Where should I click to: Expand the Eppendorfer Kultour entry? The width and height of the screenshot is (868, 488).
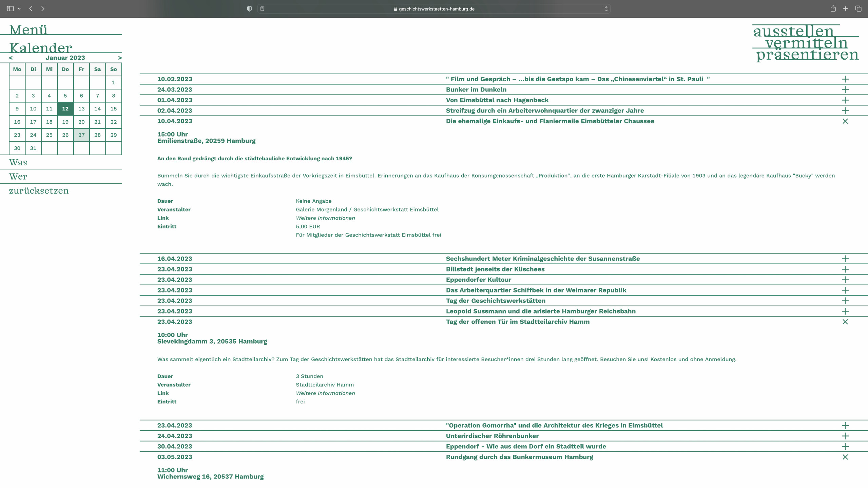click(845, 280)
